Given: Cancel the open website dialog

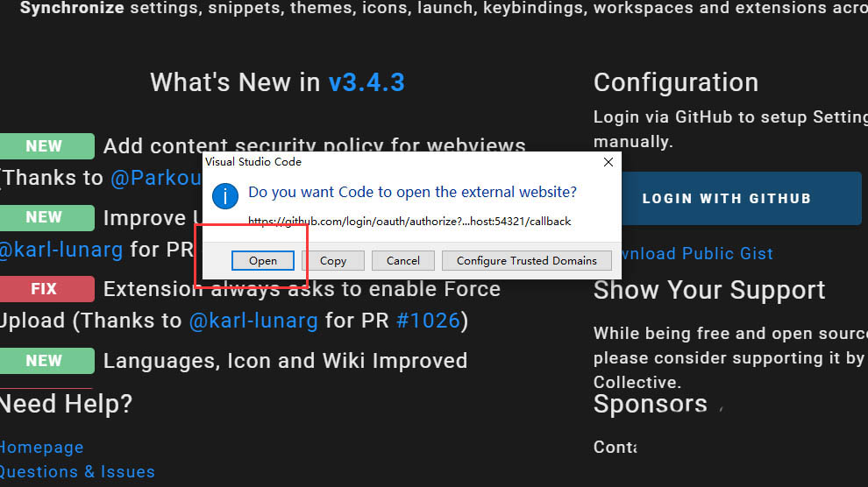Looking at the screenshot, I should pyautogui.click(x=403, y=260).
